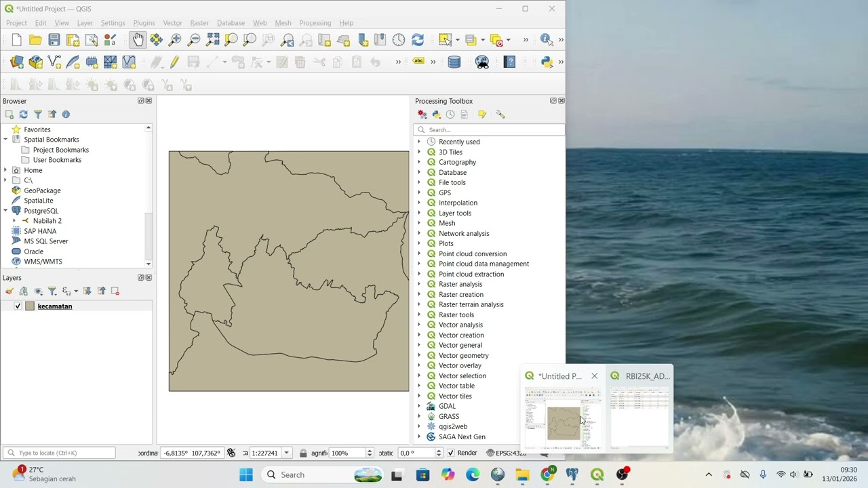
Task: Toggle visibility of the kecamatan layer
Action: point(18,306)
